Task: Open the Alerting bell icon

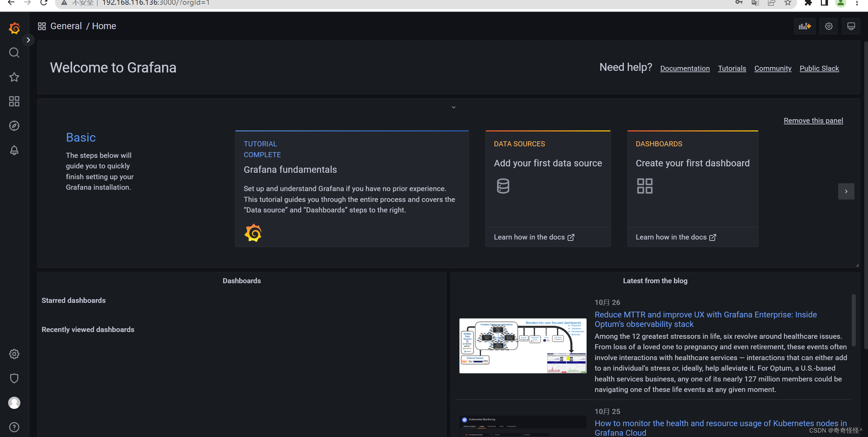Action: [x=14, y=150]
